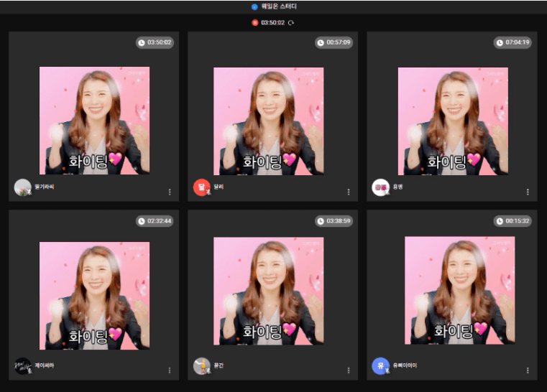
Task: Expand the options menu on the 03:38:59 tile
Action: pyautogui.click(x=349, y=370)
